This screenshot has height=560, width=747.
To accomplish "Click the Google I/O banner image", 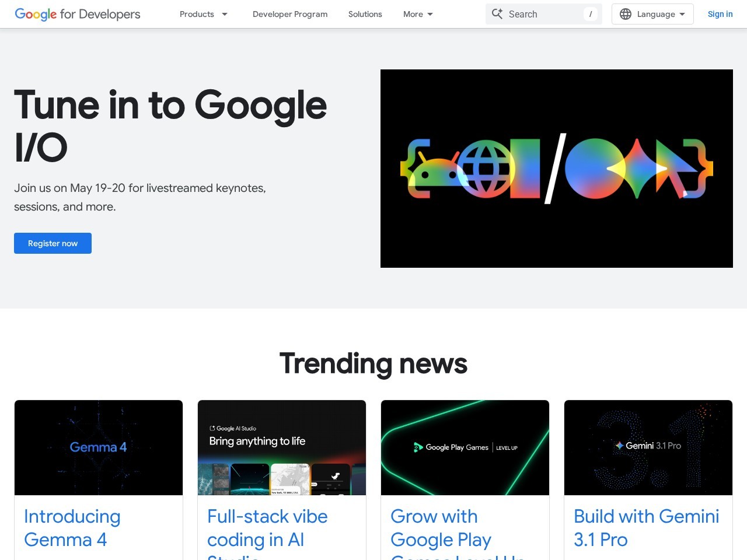I will tap(556, 169).
